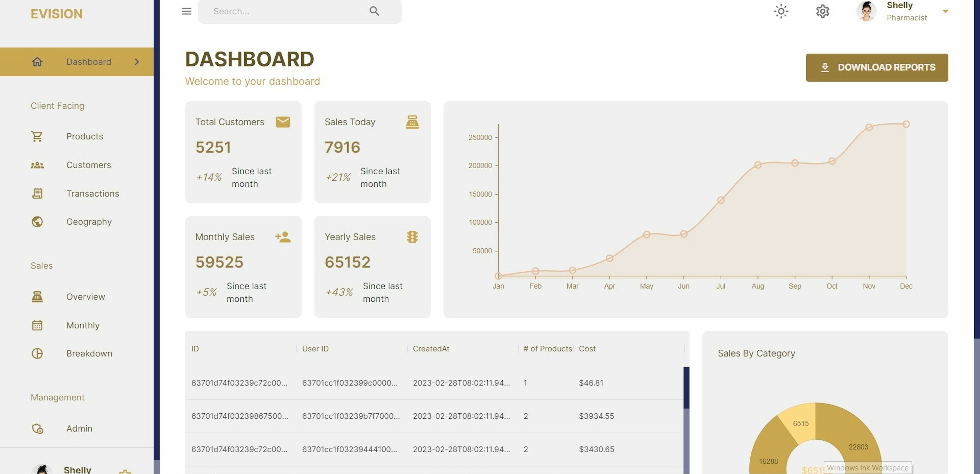
Task: Click the Transactions receipt icon
Action: (x=37, y=193)
